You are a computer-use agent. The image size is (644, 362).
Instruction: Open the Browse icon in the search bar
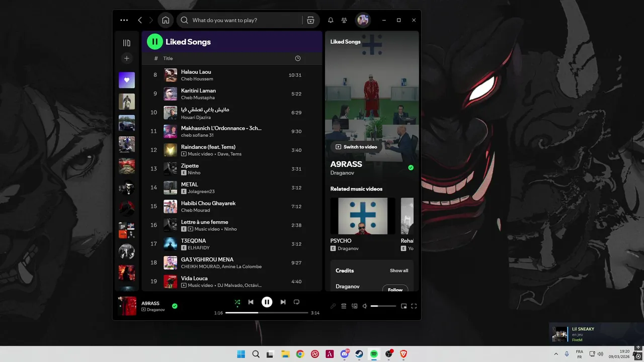(x=310, y=20)
